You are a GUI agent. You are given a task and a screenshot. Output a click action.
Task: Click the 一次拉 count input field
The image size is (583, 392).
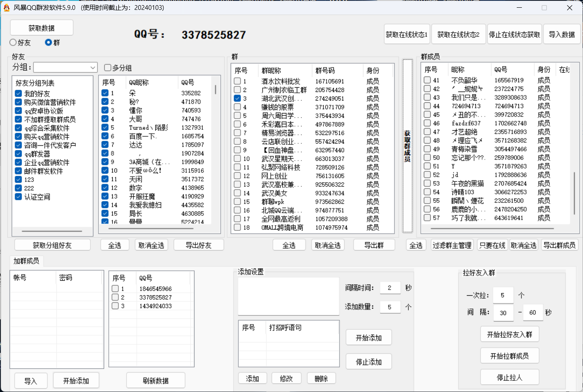click(503, 295)
